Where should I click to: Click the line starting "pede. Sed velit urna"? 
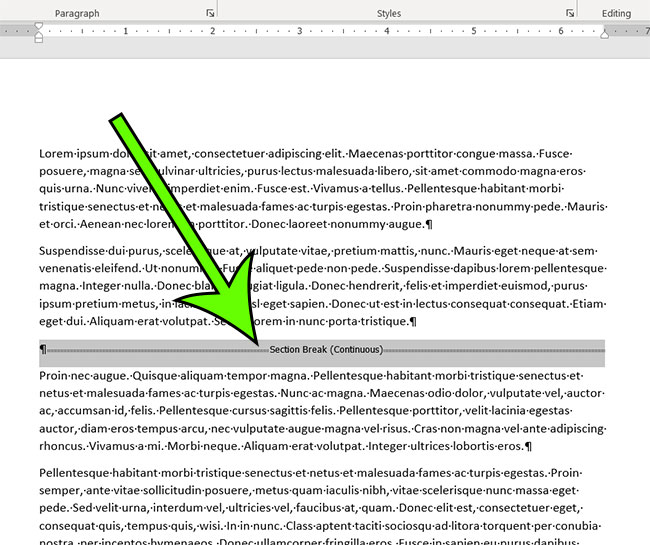(311, 508)
